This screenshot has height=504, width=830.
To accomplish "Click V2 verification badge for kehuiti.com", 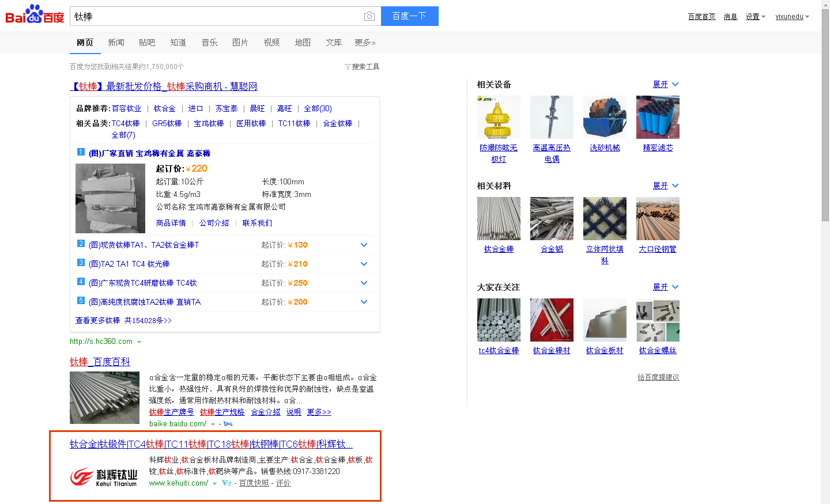I will coord(227,483).
